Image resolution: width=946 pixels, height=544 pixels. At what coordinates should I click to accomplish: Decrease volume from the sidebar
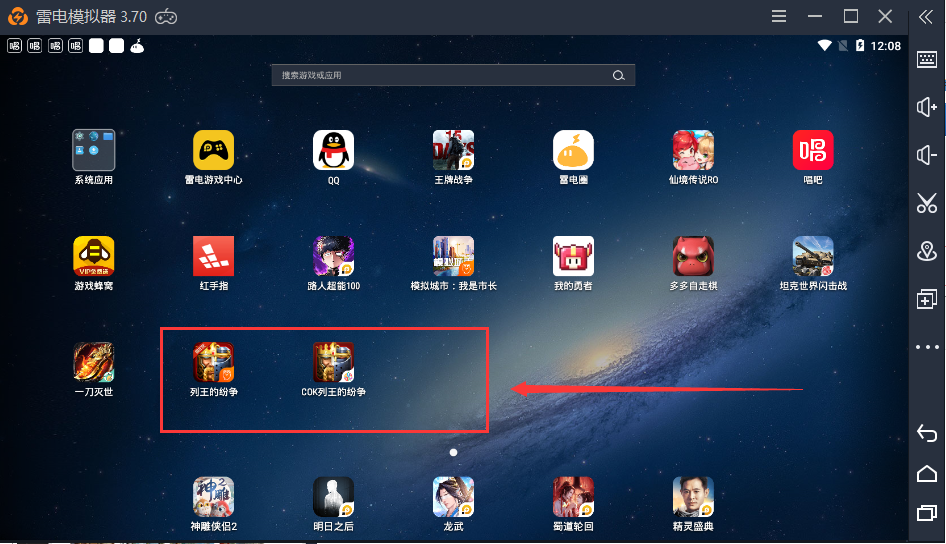(x=927, y=155)
